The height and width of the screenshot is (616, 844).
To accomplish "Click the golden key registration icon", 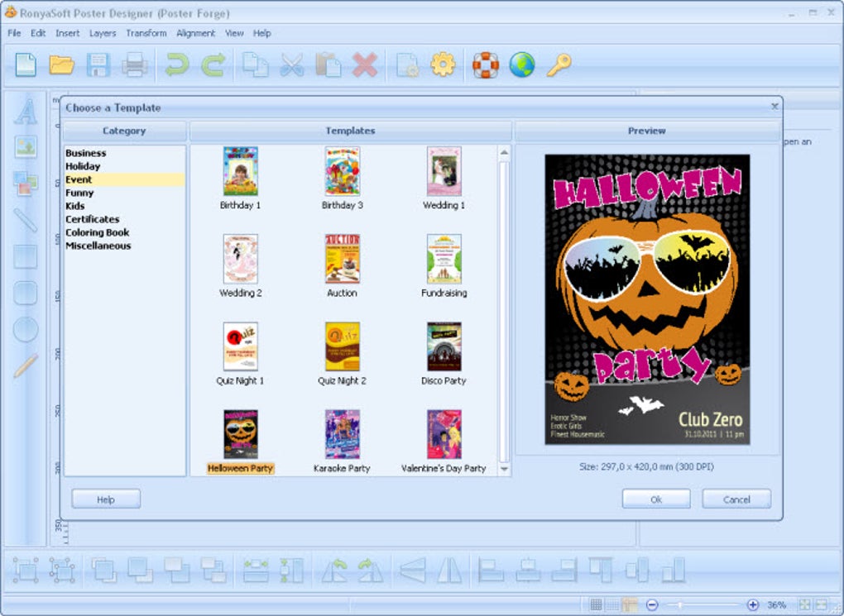I will (559, 65).
